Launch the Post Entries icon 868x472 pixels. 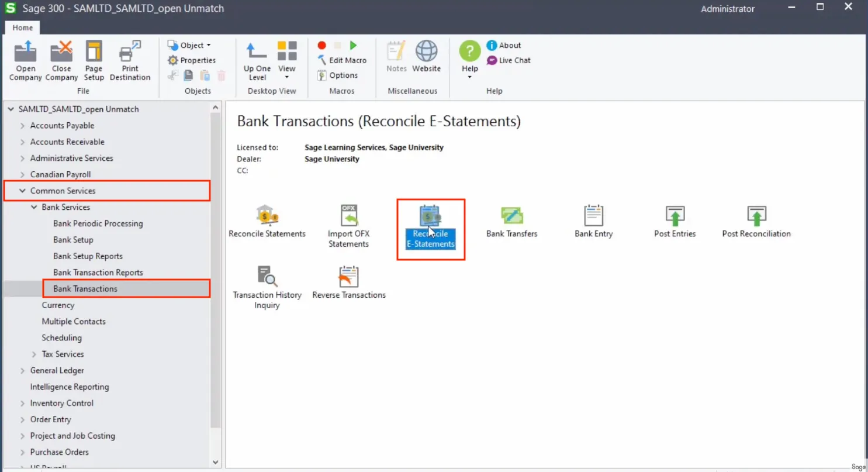675,221
